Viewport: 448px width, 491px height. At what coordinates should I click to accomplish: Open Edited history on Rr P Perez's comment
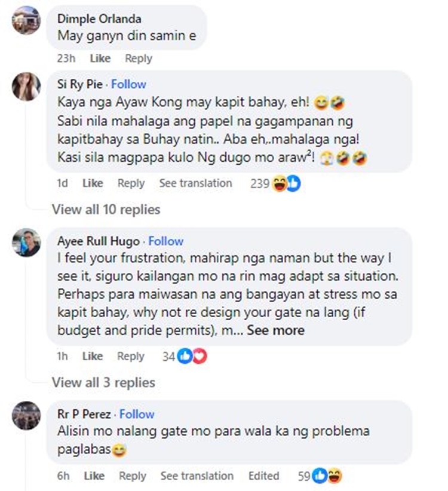click(263, 475)
